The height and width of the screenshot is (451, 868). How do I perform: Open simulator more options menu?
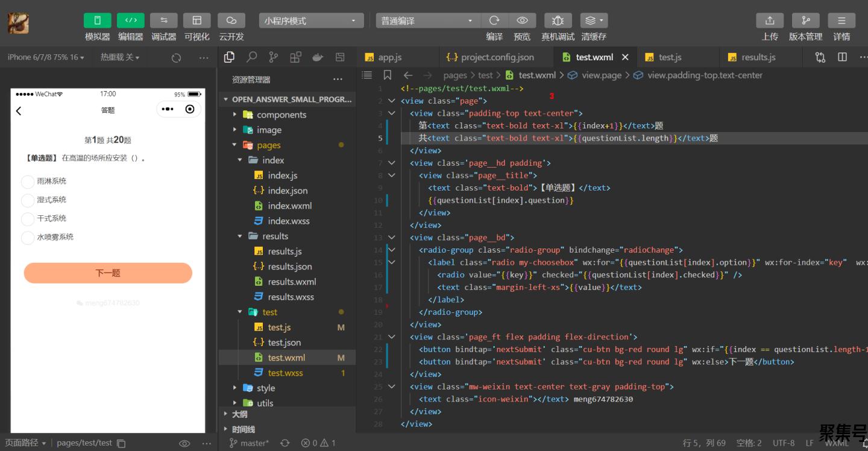pyautogui.click(x=204, y=58)
